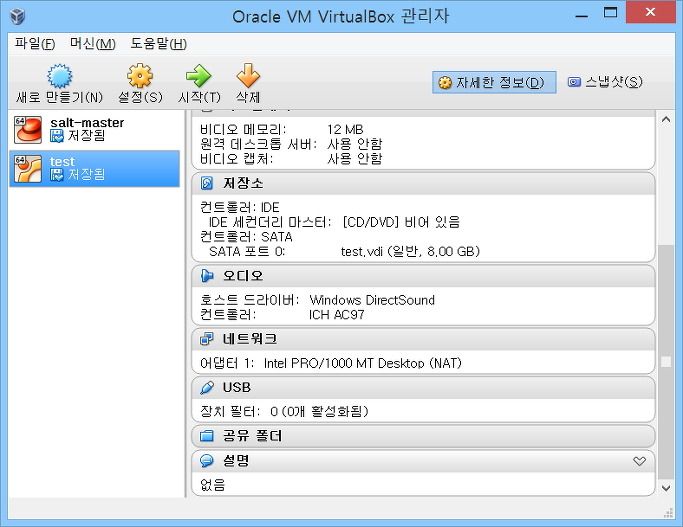This screenshot has height=527, width=683.
Task: Click the Discard (삭제) orange arrow icon
Action: click(248, 76)
